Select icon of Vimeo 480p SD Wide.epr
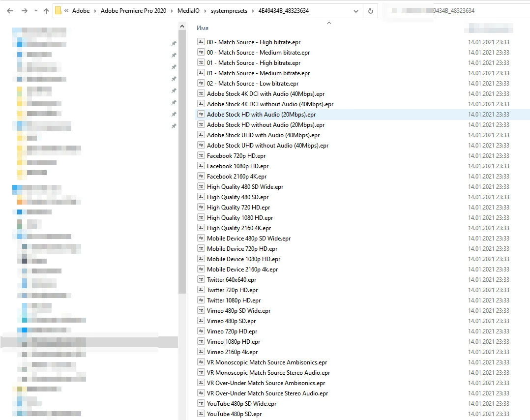Screen dimensions: 530x420 tap(201, 310)
